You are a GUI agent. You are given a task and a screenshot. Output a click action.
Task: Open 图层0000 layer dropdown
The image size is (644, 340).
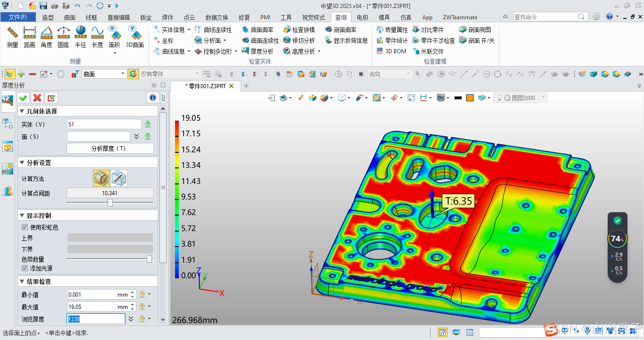(x=544, y=98)
